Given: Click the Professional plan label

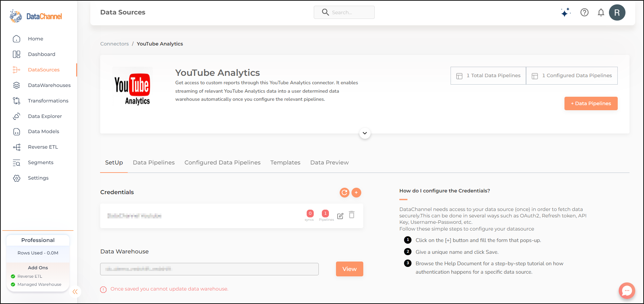Looking at the screenshot, I should coord(38,240).
